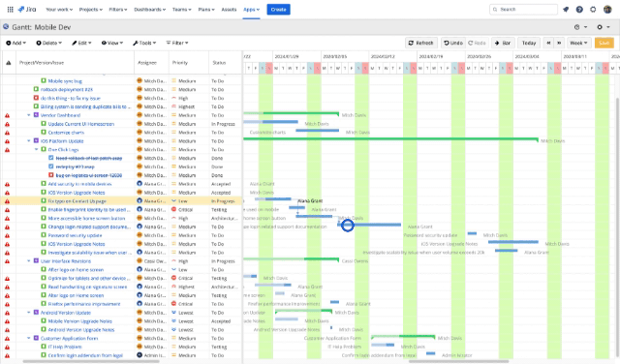
Task: Click the warning icon column header
Action: 9,63
